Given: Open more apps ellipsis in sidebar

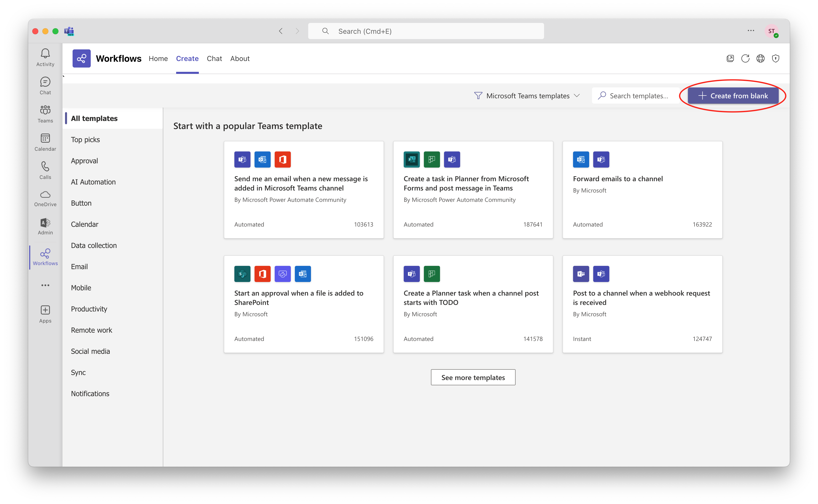Looking at the screenshot, I should click(x=45, y=285).
